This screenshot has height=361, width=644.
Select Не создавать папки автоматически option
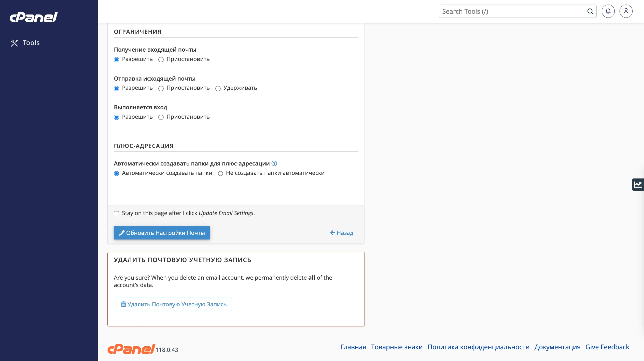[220, 174]
